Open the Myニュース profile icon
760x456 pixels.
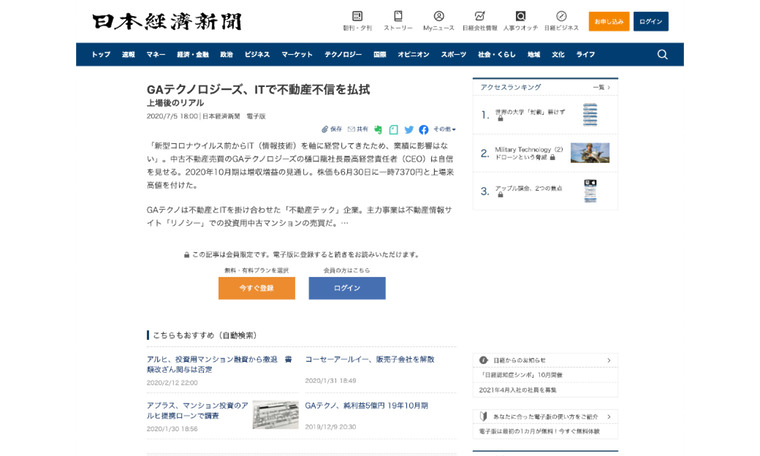point(439,17)
